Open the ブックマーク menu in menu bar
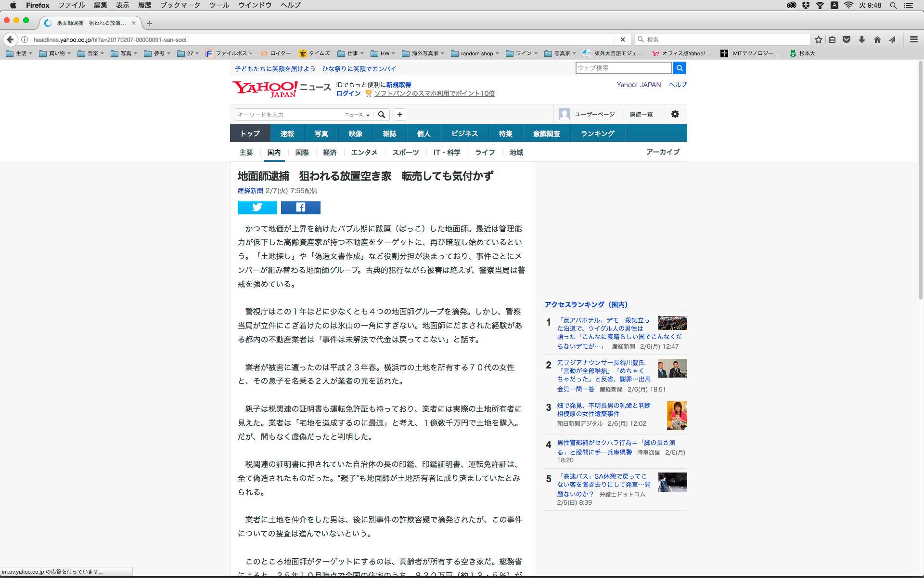 180,5
